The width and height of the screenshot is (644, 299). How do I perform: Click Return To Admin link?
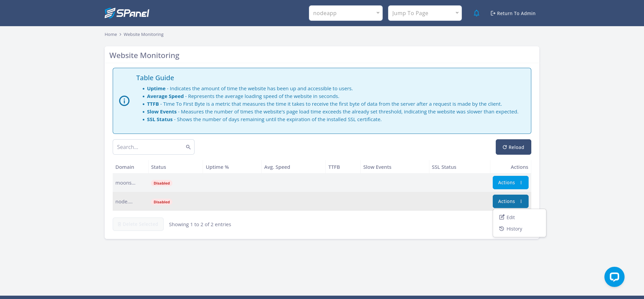point(513,13)
